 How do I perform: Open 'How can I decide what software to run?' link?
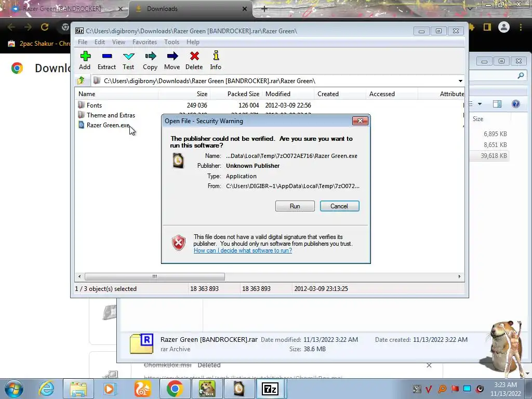click(243, 250)
